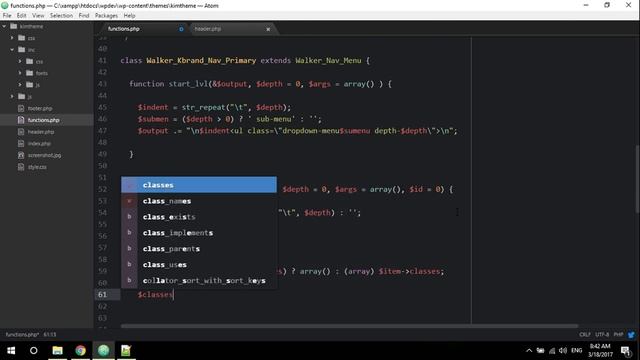Click the ENG language indicator

[577, 351]
